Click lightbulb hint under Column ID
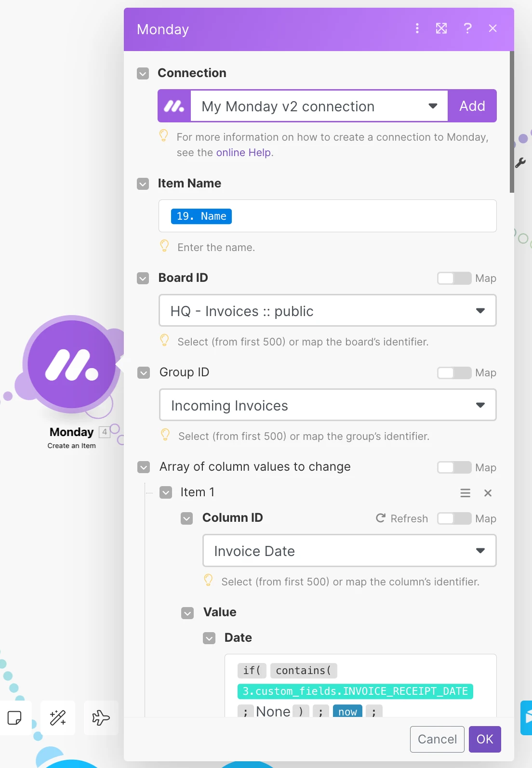 click(208, 581)
